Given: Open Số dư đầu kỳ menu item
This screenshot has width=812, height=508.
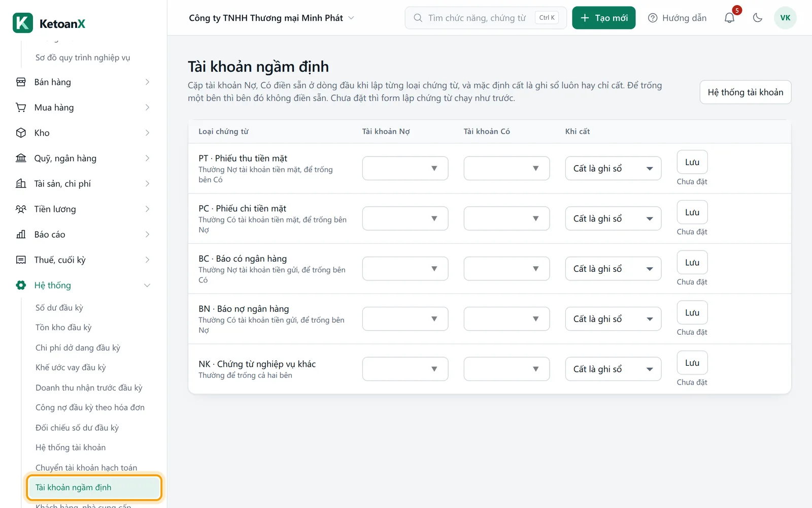Looking at the screenshot, I should 59,307.
